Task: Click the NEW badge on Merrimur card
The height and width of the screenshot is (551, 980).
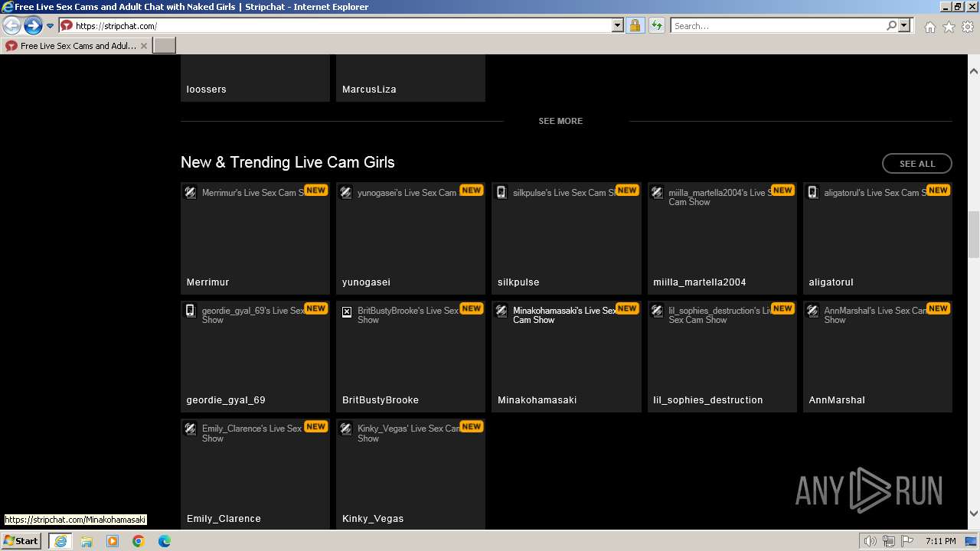Action: [315, 190]
